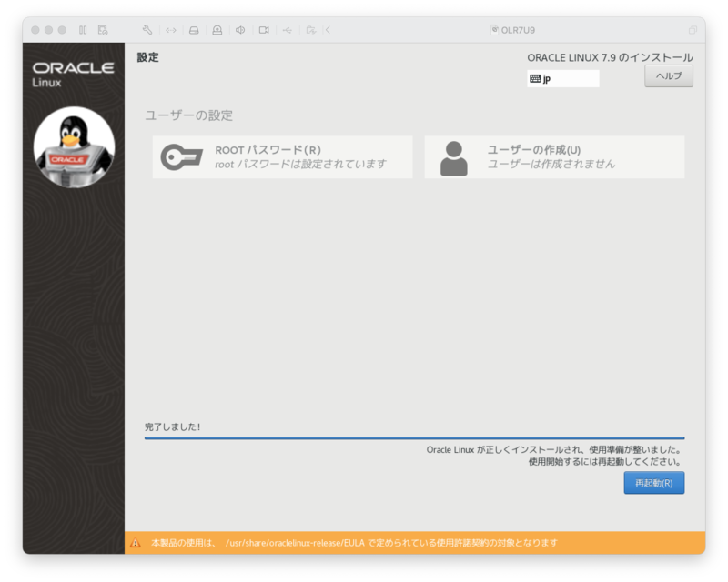Image resolution: width=728 pixels, height=582 pixels.
Task: Click the camera icon in the VM toolbar
Action: 264,30
